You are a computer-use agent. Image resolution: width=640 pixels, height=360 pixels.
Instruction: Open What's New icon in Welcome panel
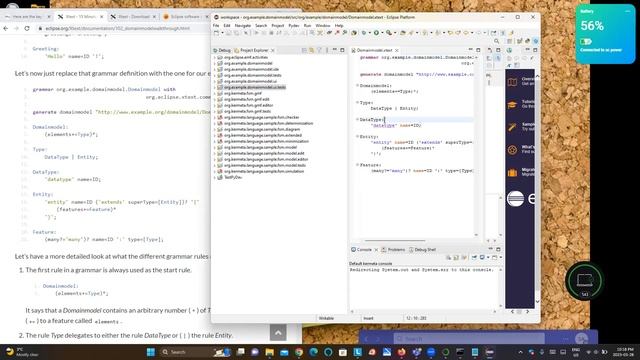[x=512, y=150]
